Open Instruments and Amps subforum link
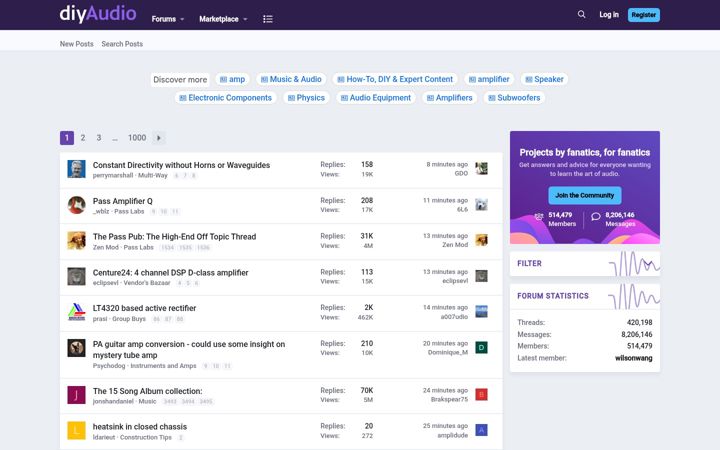720x450 pixels. pyautogui.click(x=163, y=366)
